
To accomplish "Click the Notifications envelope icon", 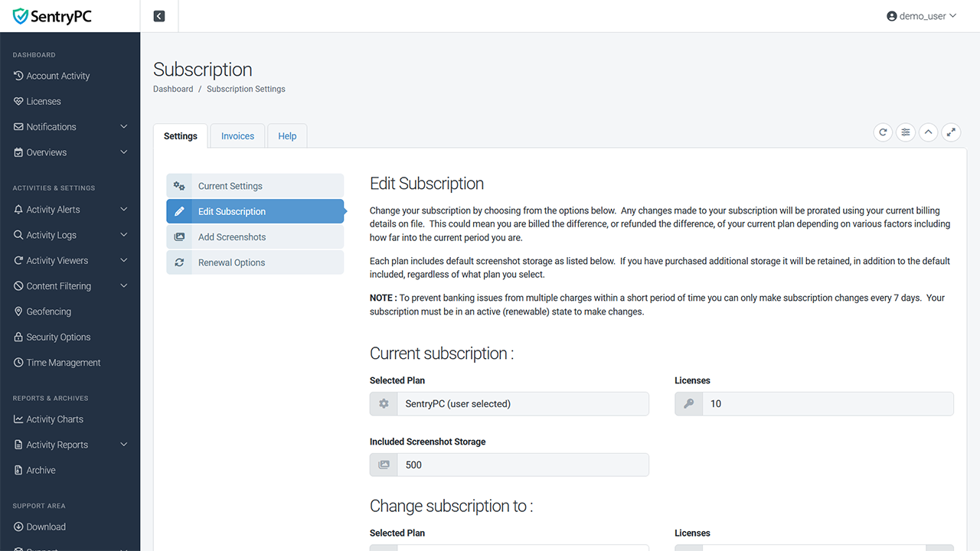I will click(18, 127).
